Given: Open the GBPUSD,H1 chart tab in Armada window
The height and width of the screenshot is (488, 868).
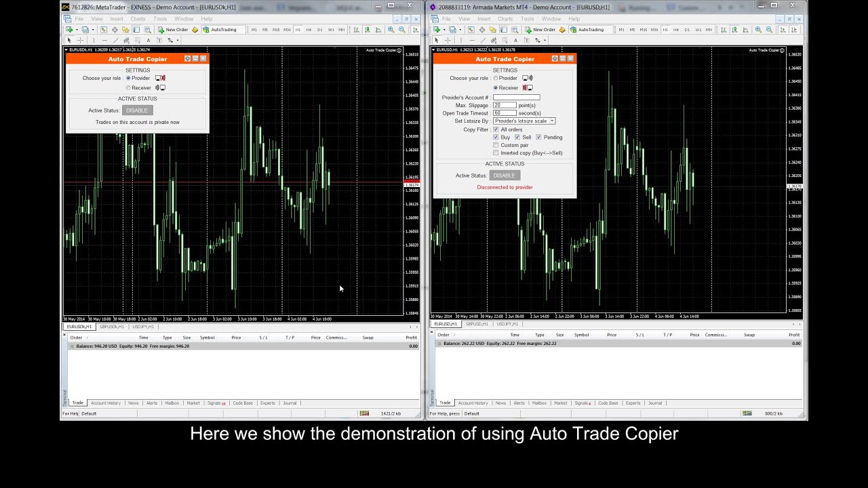Looking at the screenshot, I should (x=477, y=324).
